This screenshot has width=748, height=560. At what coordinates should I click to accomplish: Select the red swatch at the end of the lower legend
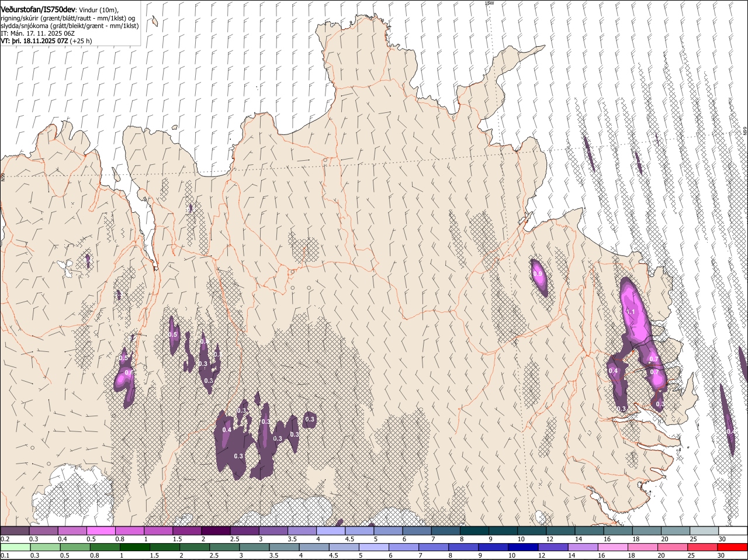733,548
